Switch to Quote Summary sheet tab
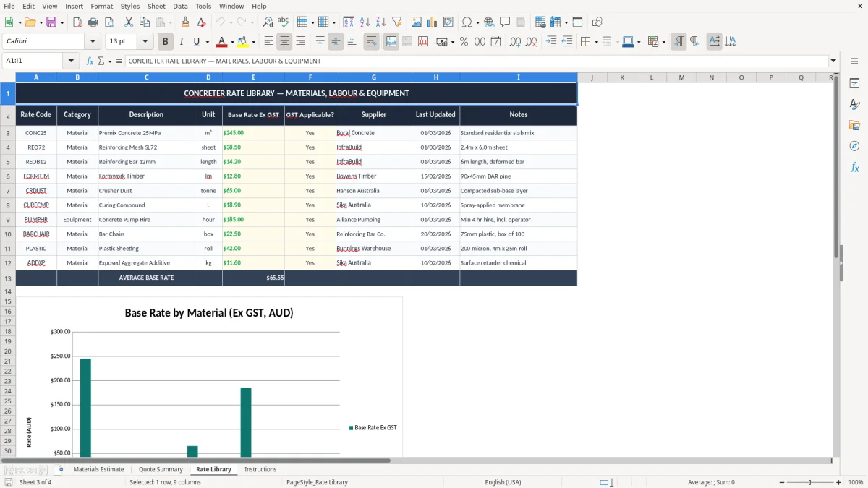868x488 pixels. 161,469
